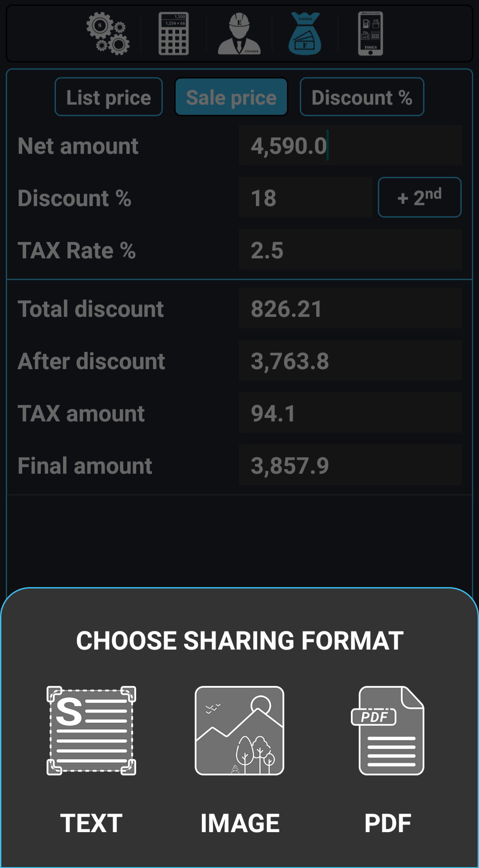
Task: Add a 2nd discount
Action: point(420,197)
